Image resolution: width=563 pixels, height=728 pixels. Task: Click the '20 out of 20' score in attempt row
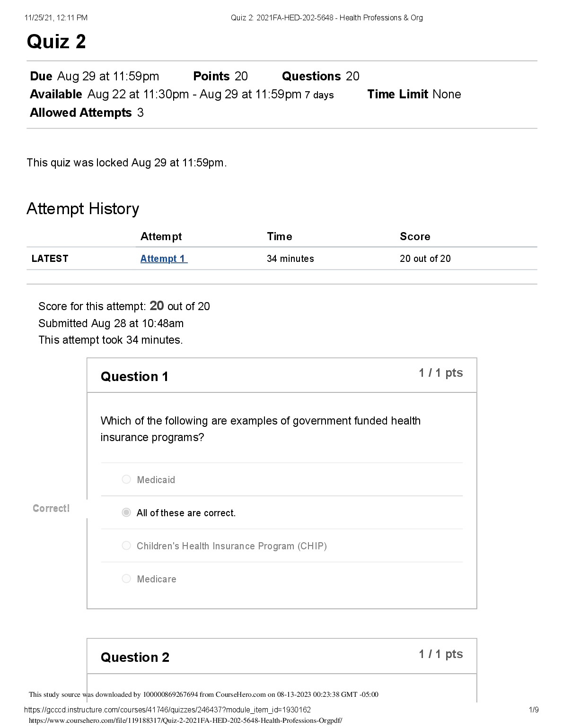coord(425,259)
